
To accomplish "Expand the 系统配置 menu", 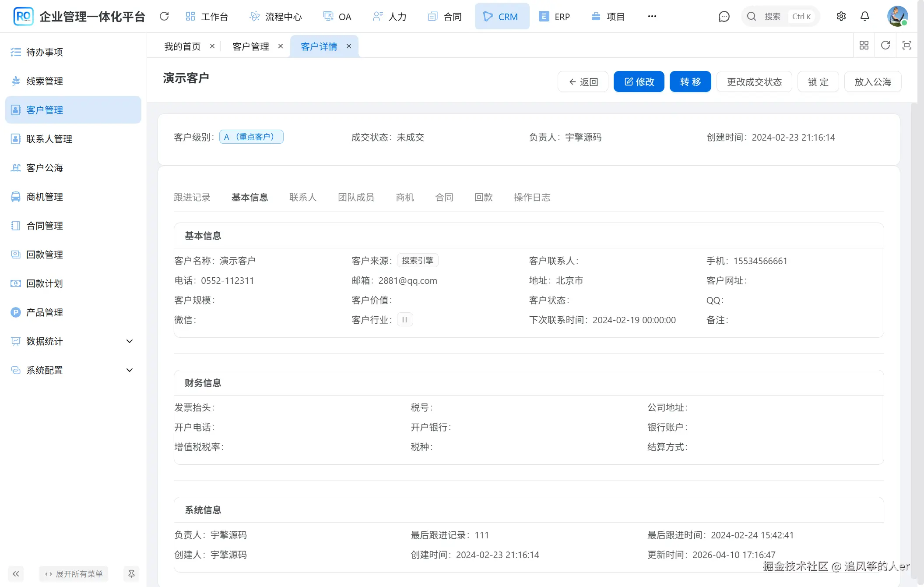I will 73,370.
